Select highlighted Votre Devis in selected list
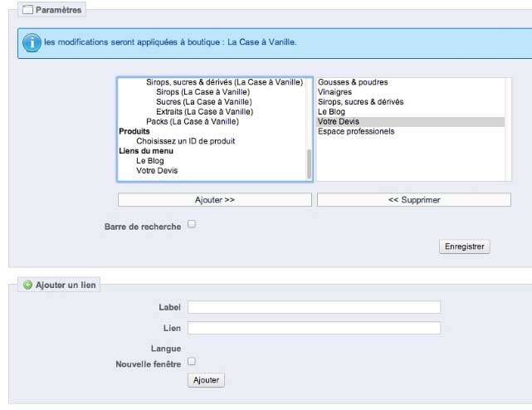This screenshot has width=532, height=410. click(411, 121)
